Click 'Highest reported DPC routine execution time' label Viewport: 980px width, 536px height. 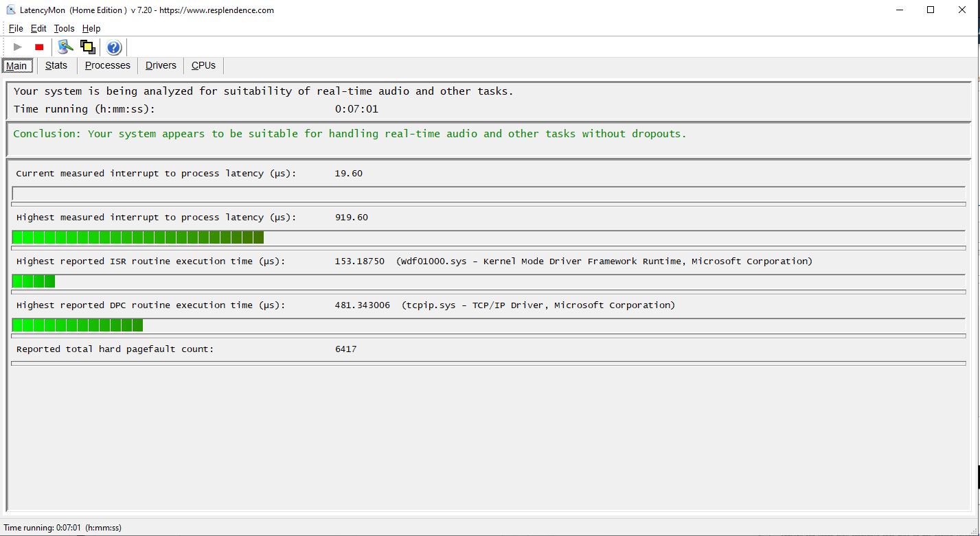pos(150,305)
